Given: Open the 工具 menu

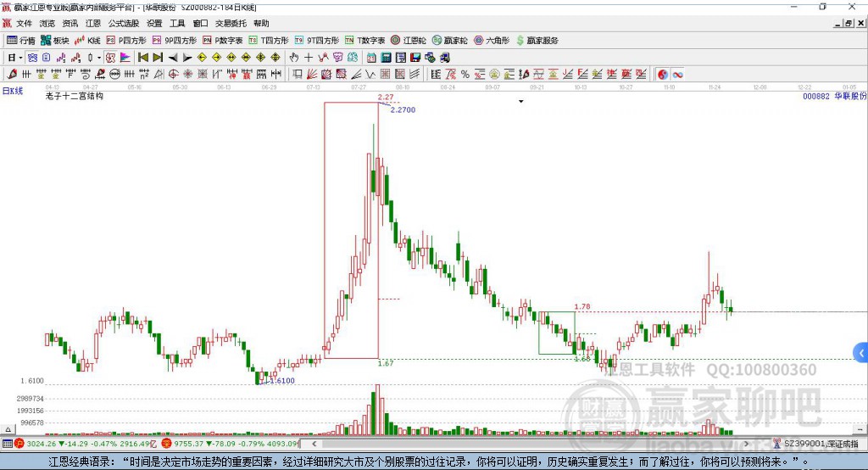Looking at the screenshot, I should click(177, 23).
